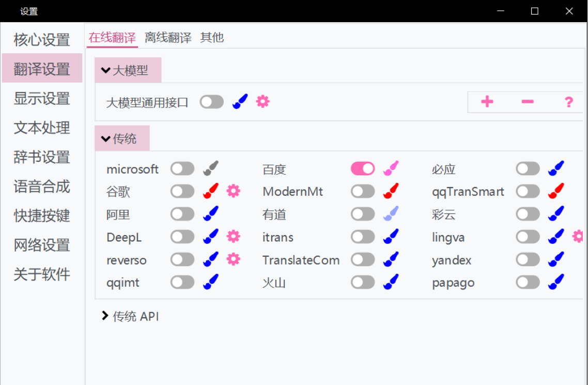Click the red brush icon for ModernMt
The image size is (588, 385).
[391, 191]
